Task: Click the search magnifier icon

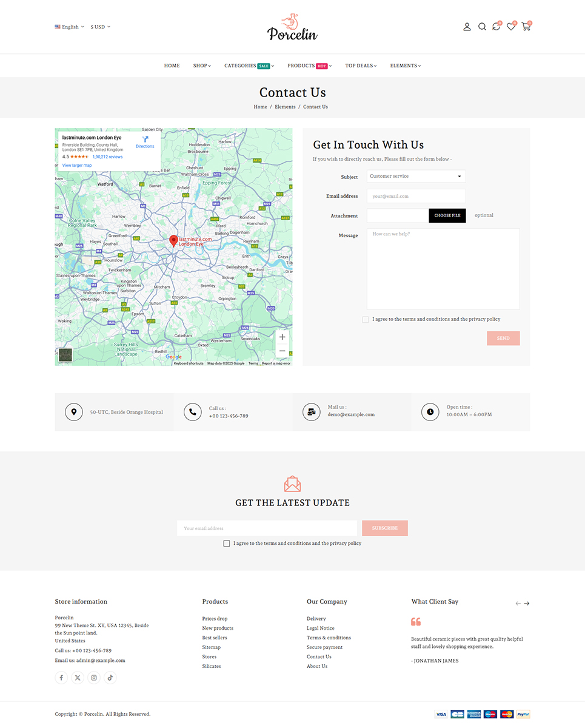Action: point(482,27)
